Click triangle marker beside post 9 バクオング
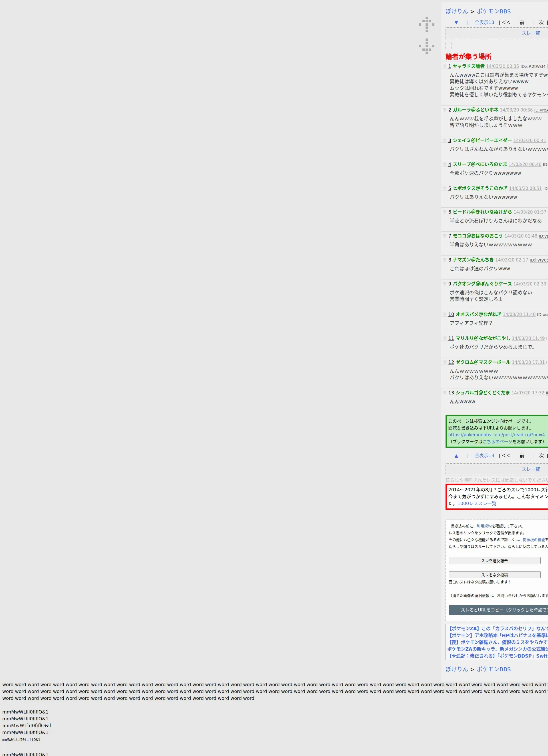This screenshot has width=548, height=756. pos(444,284)
